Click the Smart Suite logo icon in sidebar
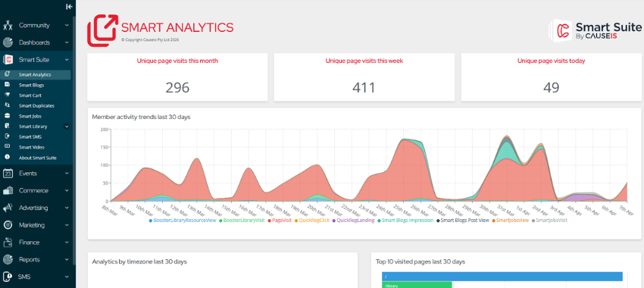Image resolution: width=644 pixels, height=288 pixels. (8, 60)
